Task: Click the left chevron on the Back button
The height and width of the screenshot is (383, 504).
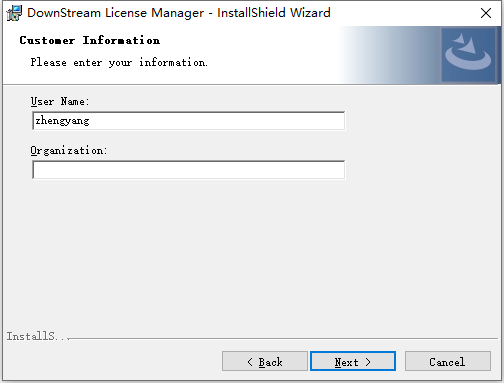Action: (x=250, y=362)
